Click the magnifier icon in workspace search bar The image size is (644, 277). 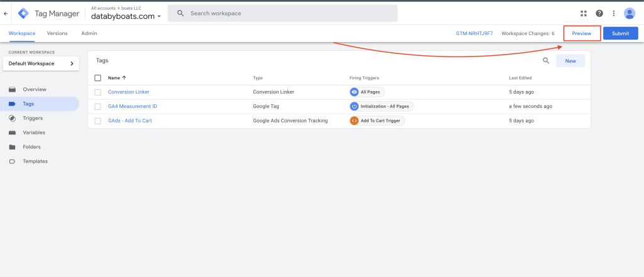[180, 14]
